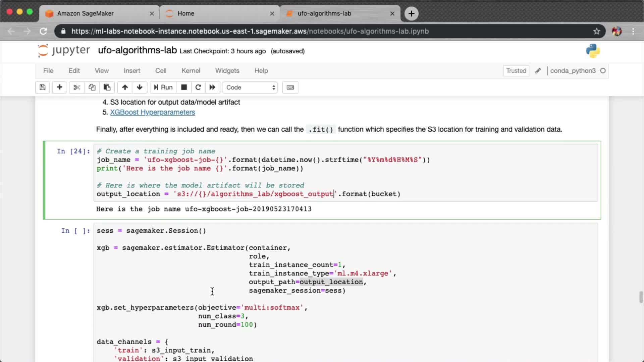Toggle the Trusted notebook indicator

pyautogui.click(x=516, y=71)
